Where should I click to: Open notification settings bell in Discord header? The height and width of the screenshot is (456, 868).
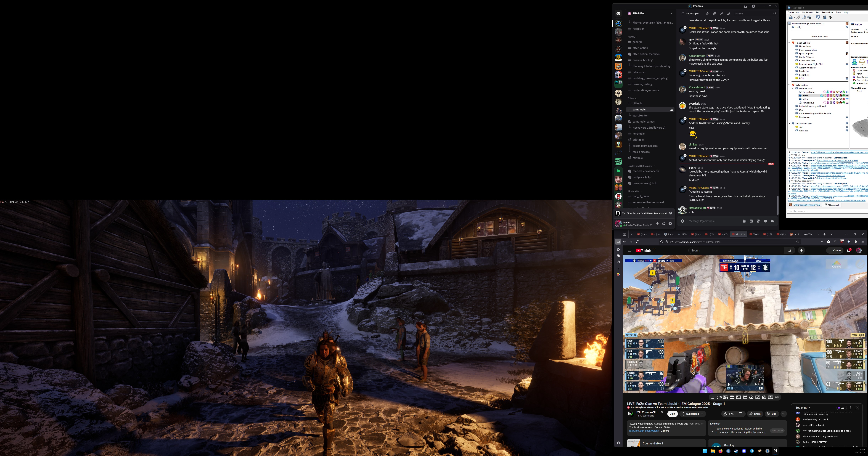point(714,14)
